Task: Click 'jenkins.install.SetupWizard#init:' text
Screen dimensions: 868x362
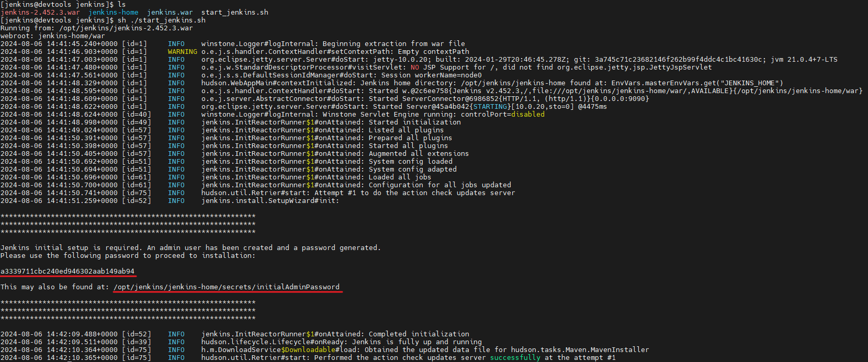Action: [x=270, y=200]
